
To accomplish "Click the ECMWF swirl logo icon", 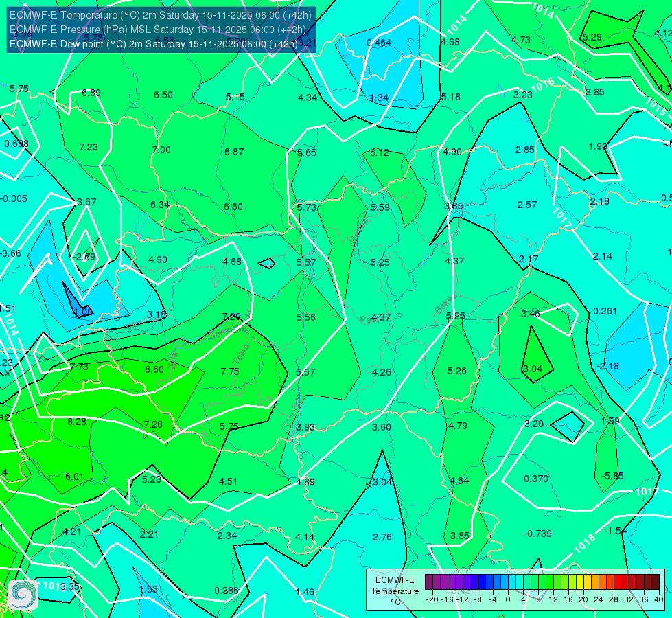I will pyautogui.click(x=23, y=595).
